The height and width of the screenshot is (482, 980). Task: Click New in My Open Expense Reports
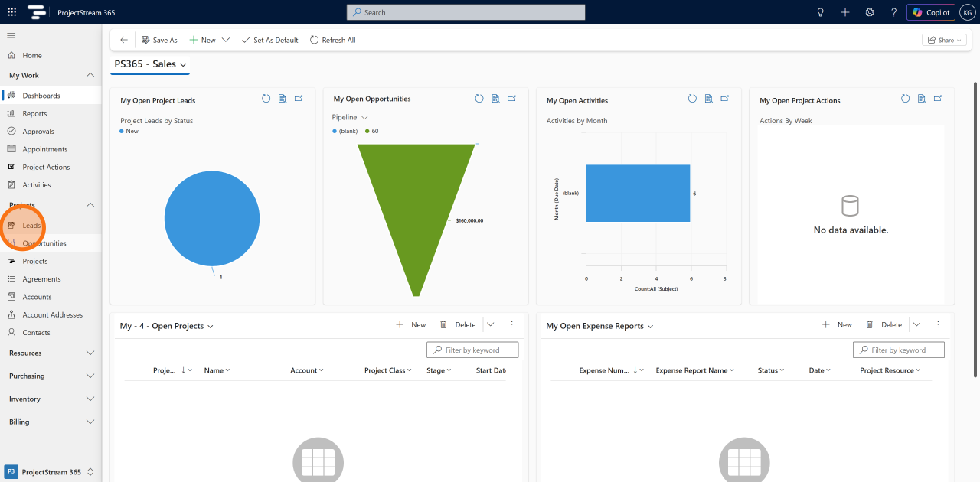point(837,324)
